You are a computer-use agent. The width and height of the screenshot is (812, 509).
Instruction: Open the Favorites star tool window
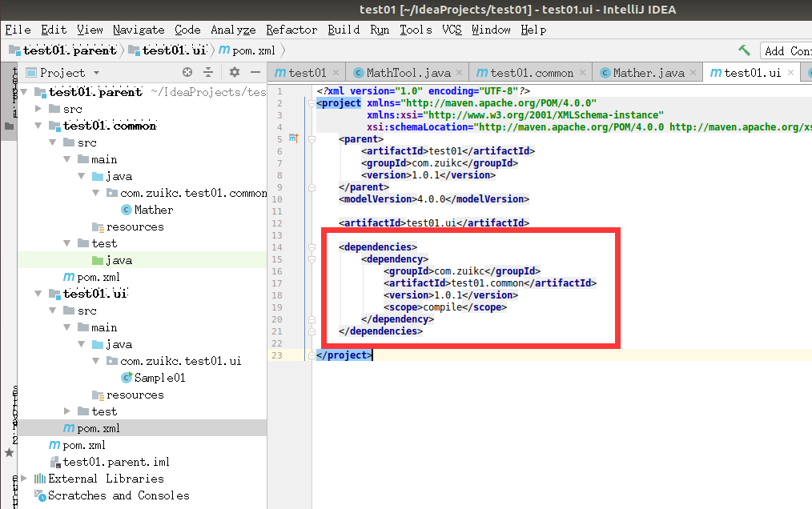click(x=9, y=453)
